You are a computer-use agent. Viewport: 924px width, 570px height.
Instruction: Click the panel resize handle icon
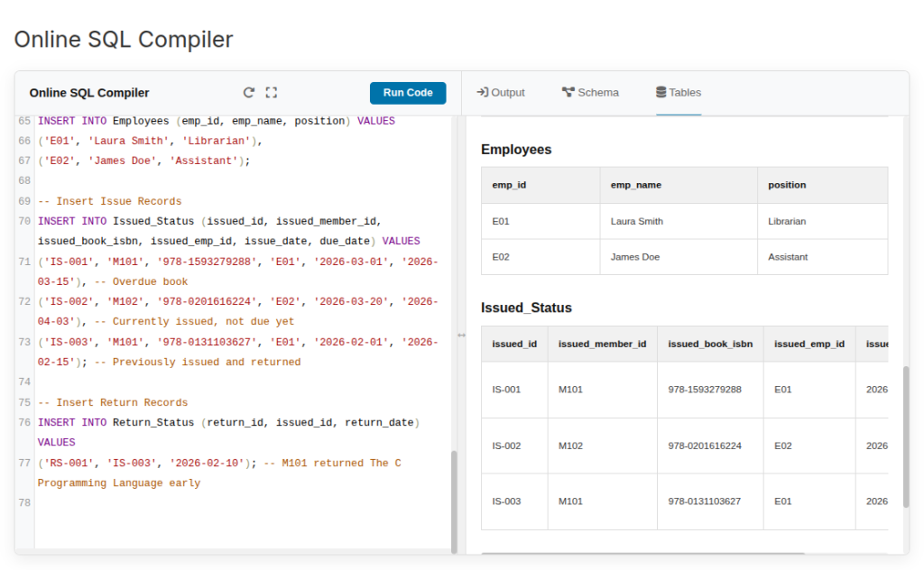click(x=461, y=336)
